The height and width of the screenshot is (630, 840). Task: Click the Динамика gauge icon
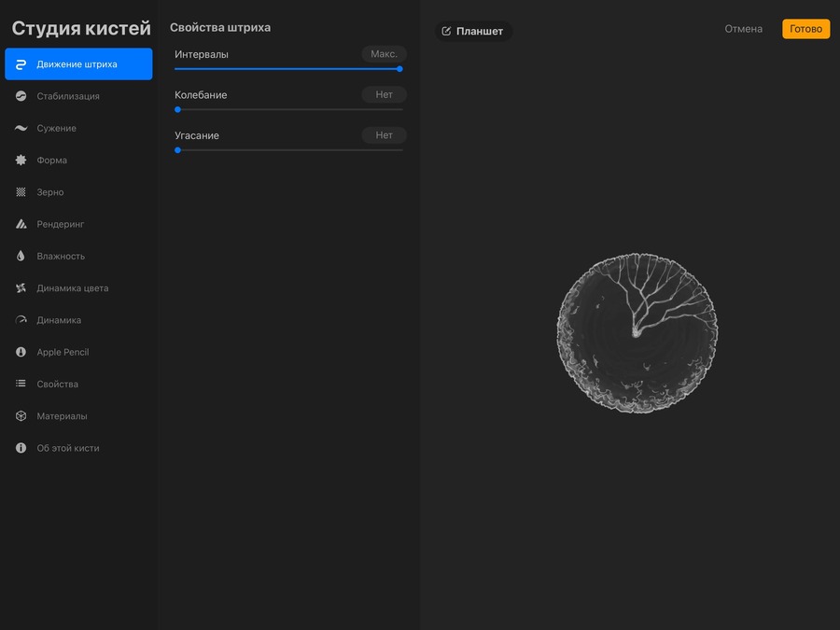(x=21, y=320)
